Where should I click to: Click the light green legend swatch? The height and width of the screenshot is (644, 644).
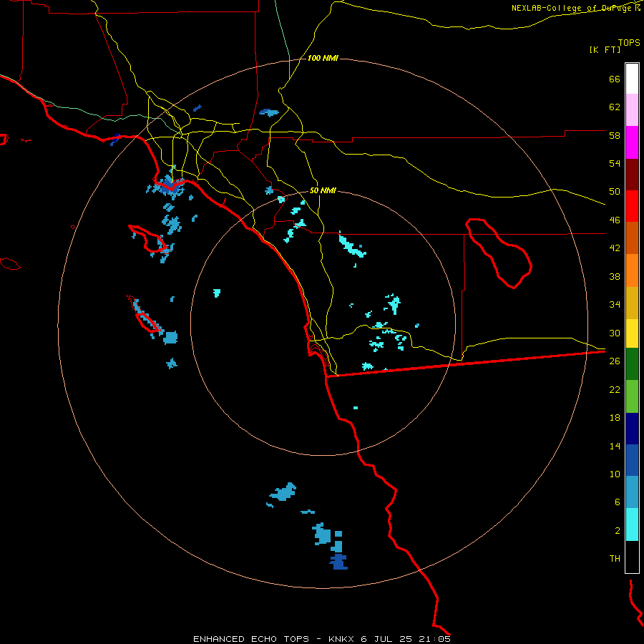click(x=632, y=396)
